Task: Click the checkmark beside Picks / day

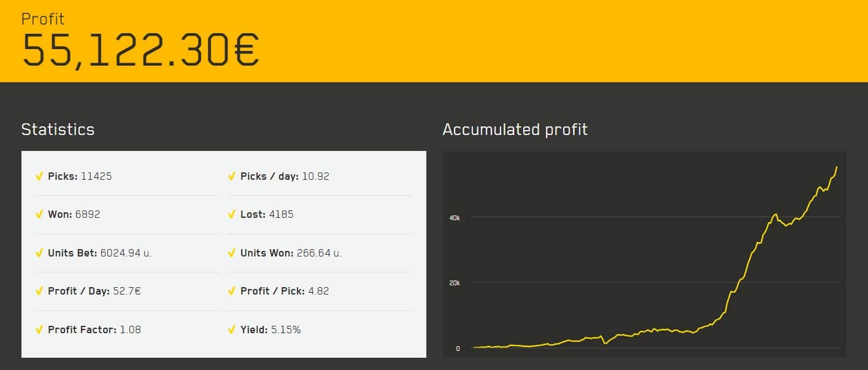Action: click(232, 177)
